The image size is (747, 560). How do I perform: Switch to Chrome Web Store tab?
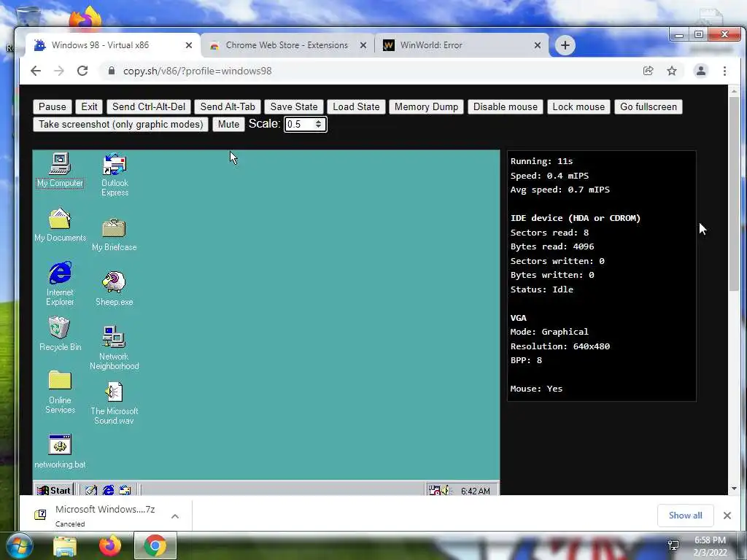click(287, 45)
